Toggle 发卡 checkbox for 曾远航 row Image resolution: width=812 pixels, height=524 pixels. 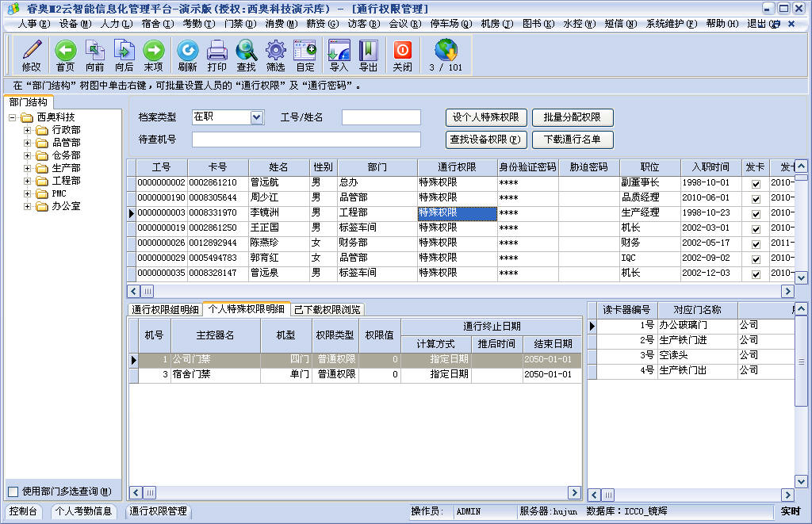756,183
